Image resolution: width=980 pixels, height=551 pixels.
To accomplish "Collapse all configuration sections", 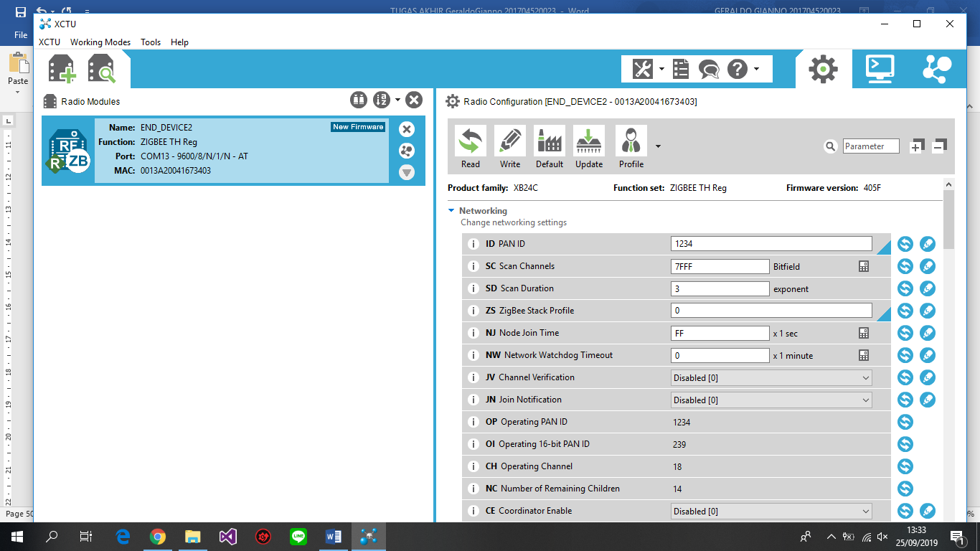I will [939, 146].
